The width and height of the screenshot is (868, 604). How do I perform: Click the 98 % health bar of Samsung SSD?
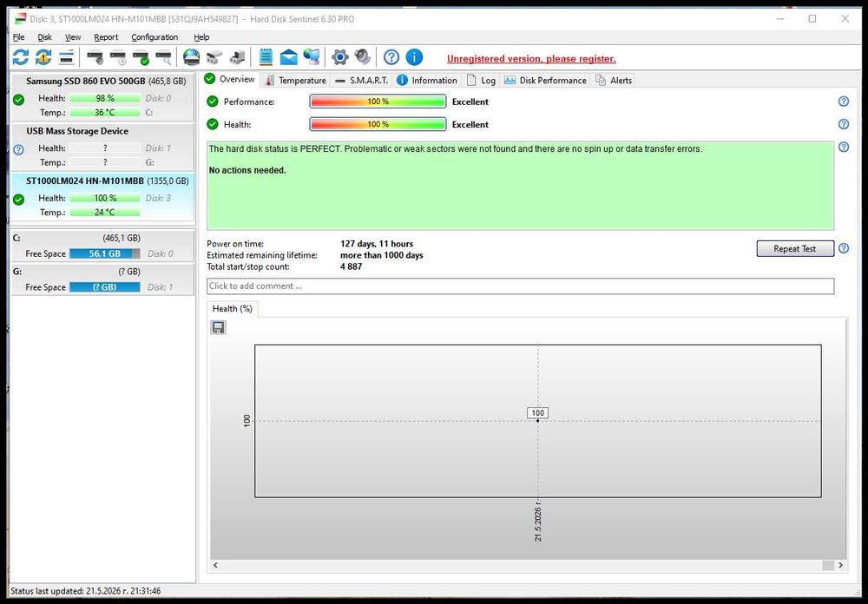pos(105,98)
